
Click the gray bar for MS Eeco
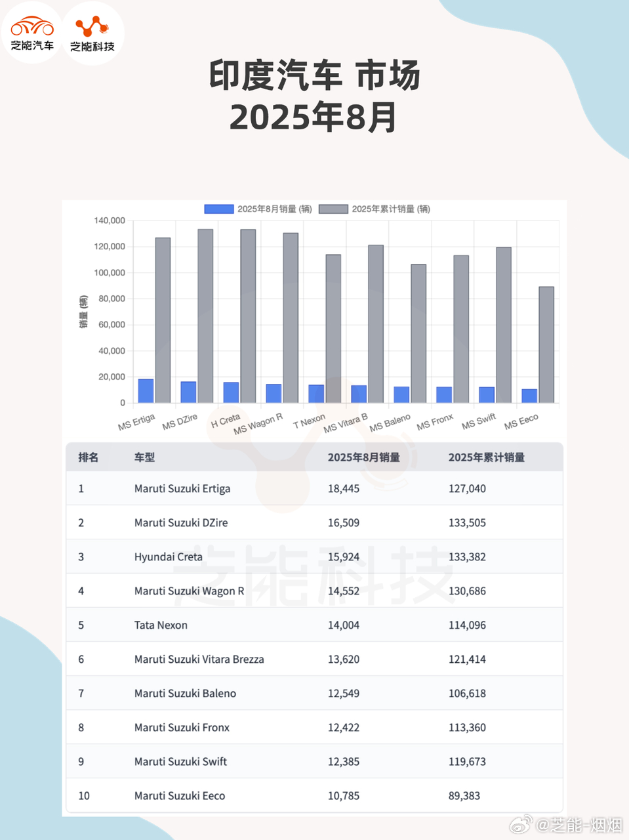[546, 345]
